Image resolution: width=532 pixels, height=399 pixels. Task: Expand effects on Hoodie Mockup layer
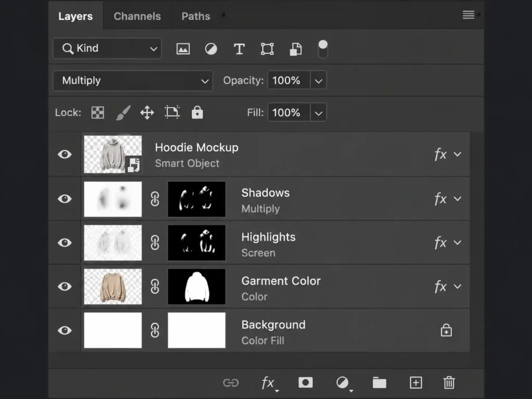457,154
